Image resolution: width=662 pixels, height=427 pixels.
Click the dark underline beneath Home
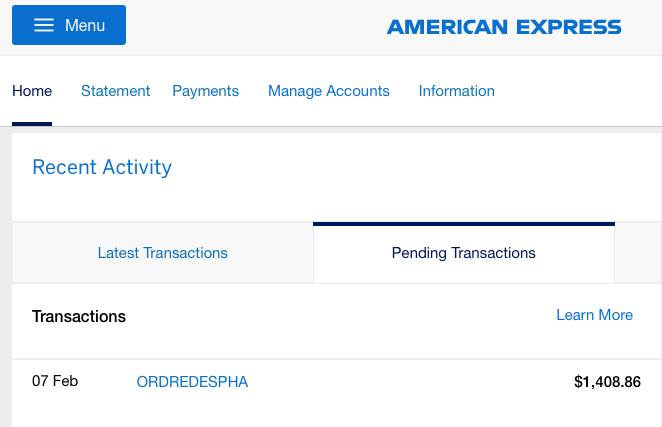pos(32,123)
